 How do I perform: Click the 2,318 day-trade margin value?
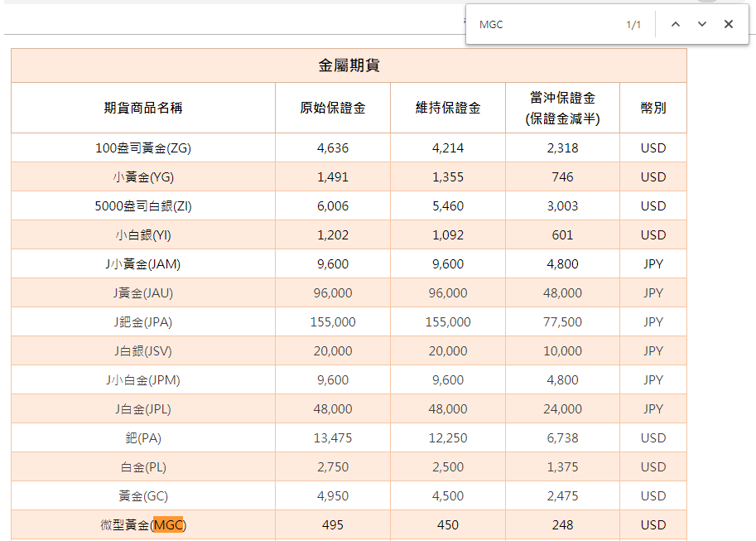click(x=563, y=148)
